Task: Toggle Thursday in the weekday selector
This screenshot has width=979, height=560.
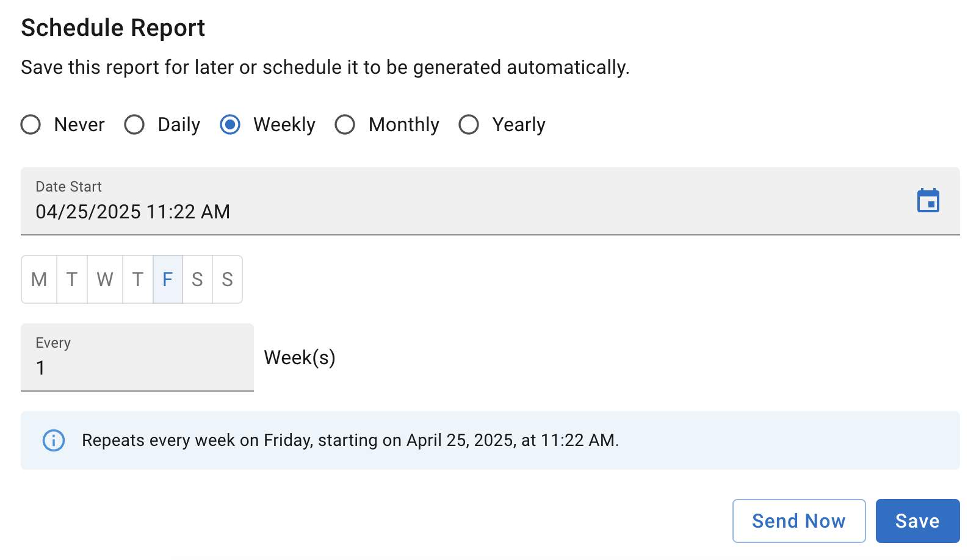Action: click(x=137, y=279)
